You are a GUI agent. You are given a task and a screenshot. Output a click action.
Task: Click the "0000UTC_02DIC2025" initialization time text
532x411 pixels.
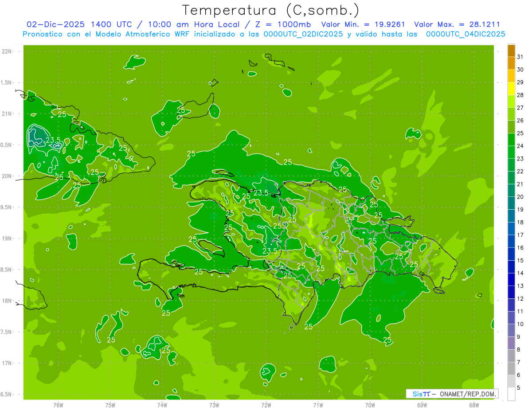[x=303, y=34]
